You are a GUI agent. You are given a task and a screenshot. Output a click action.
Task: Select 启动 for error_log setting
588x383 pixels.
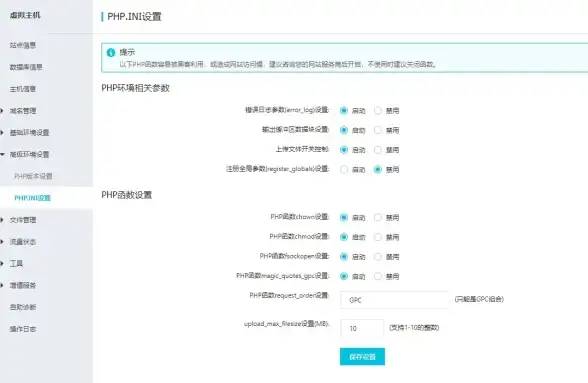click(344, 111)
